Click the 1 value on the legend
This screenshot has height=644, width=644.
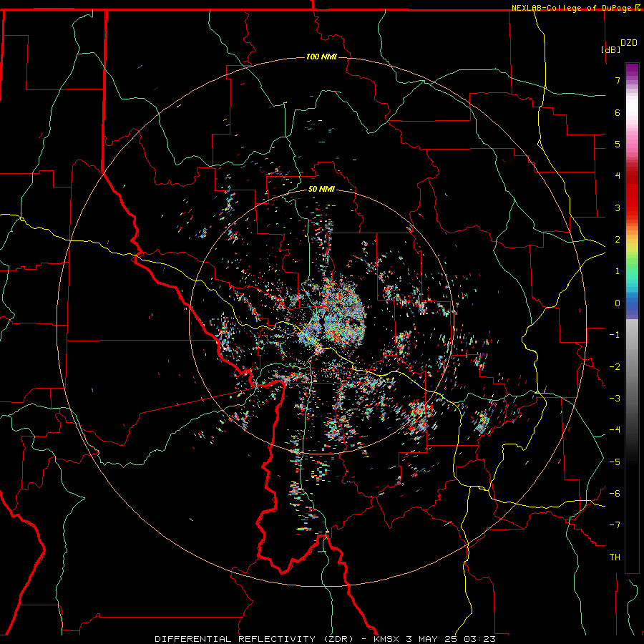(x=618, y=271)
